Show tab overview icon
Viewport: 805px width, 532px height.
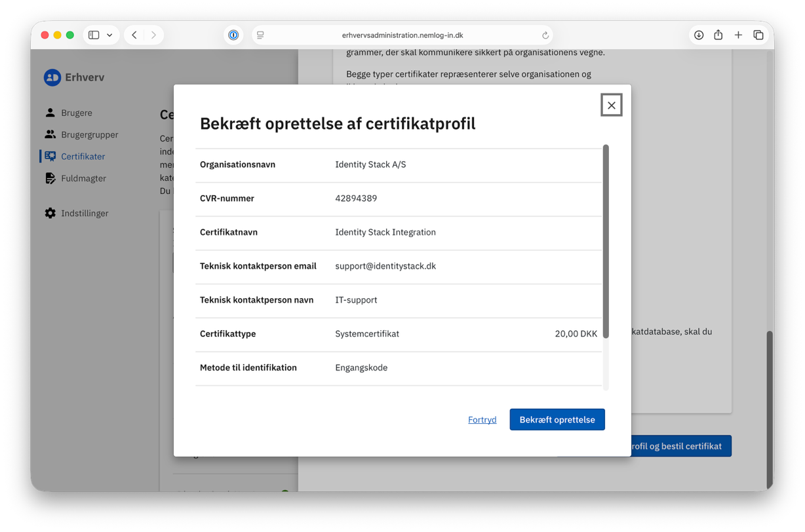(758, 35)
